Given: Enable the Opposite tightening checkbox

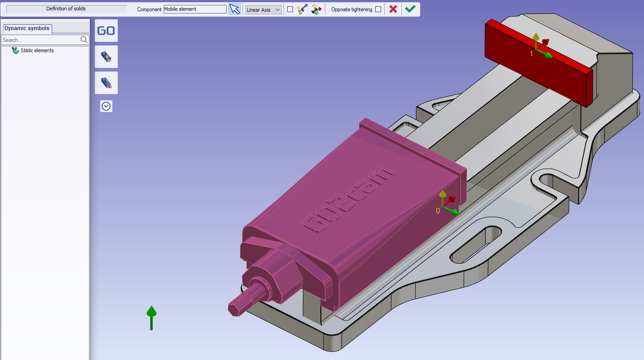Looking at the screenshot, I should tap(378, 9).
